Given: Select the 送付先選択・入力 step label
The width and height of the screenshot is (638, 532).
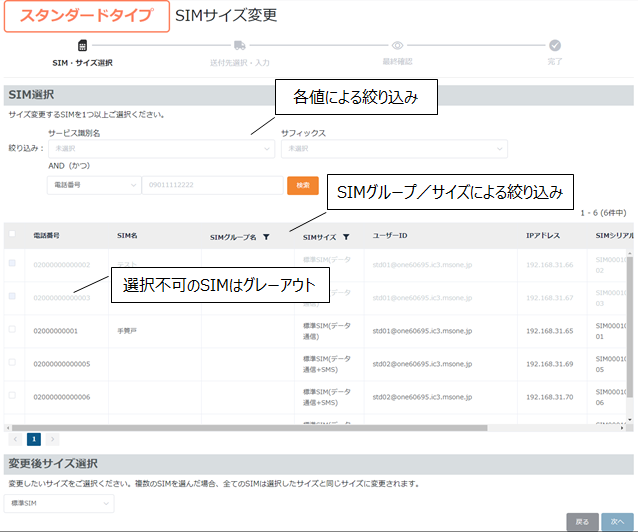Looking at the screenshot, I should click(240, 63).
